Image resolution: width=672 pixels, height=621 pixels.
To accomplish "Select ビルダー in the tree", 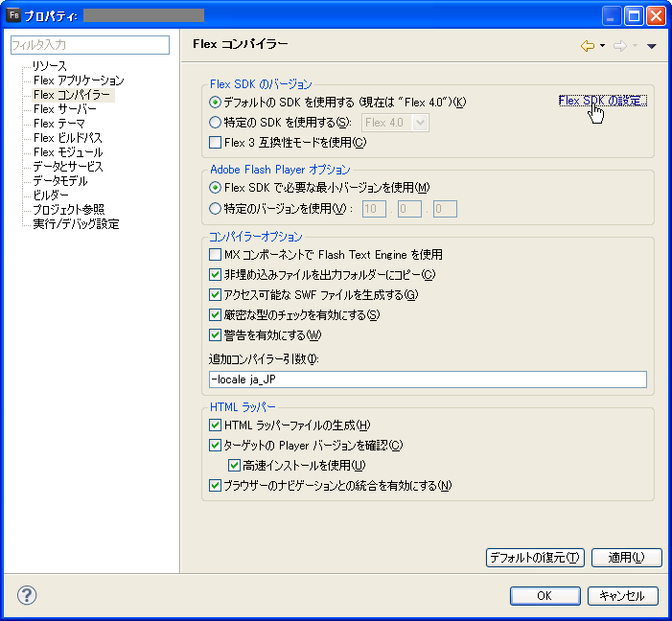I will pos(51,195).
